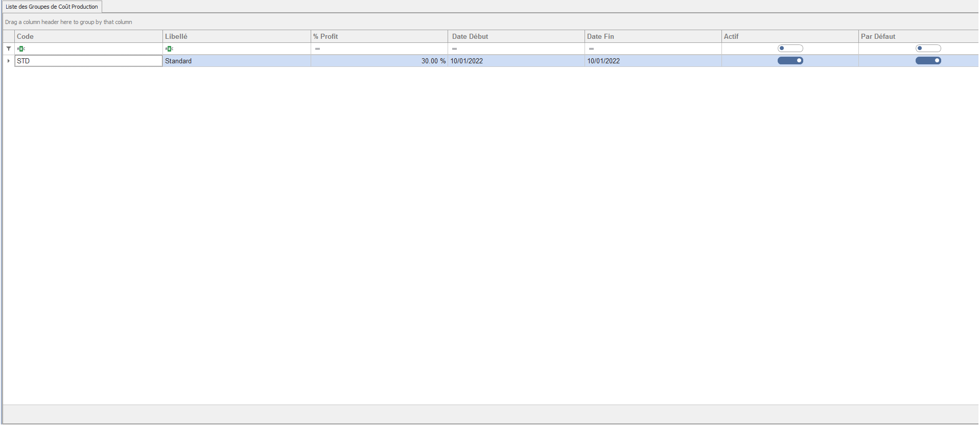Click the equals operator icon under Date Fin
The height and width of the screenshot is (426, 980).
point(591,49)
